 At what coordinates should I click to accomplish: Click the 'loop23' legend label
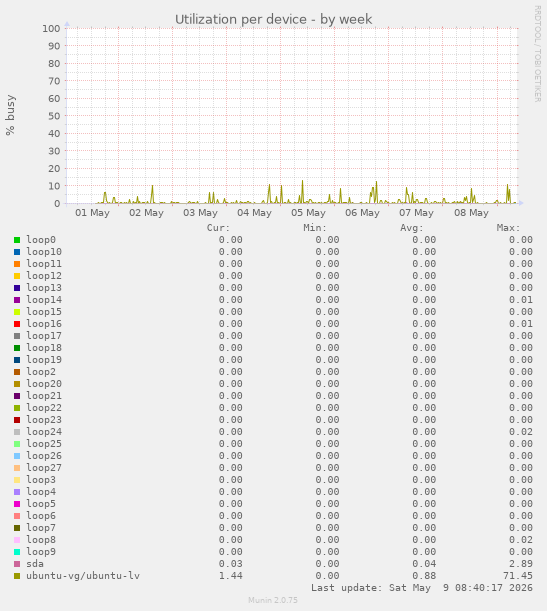click(44, 420)
